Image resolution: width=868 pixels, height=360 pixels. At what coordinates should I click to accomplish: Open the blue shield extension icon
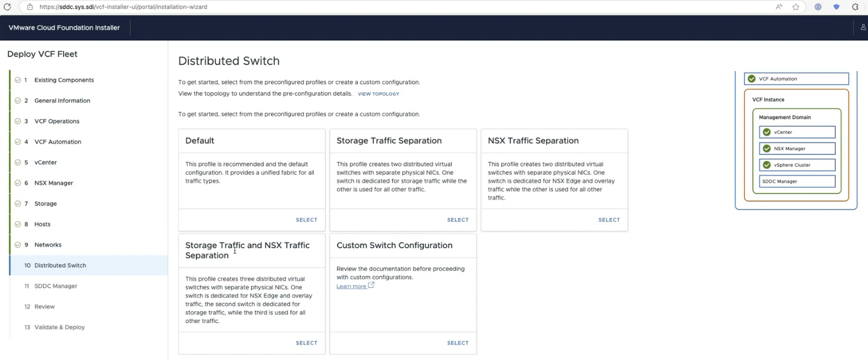coord(836,7)
